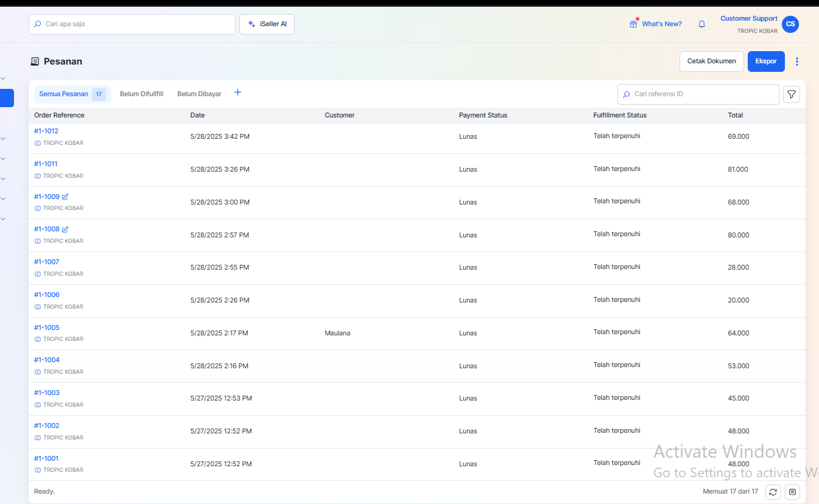This screenshot has height=504, width=819.
Task: Expand the bottom-most sidebar chevron
Action: 3,219
